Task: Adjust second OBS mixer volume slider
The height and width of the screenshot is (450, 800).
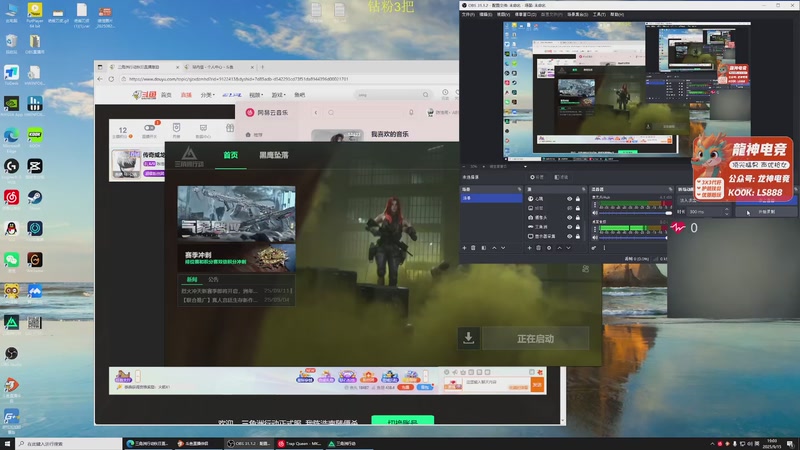Action: [x=634, y=237]
